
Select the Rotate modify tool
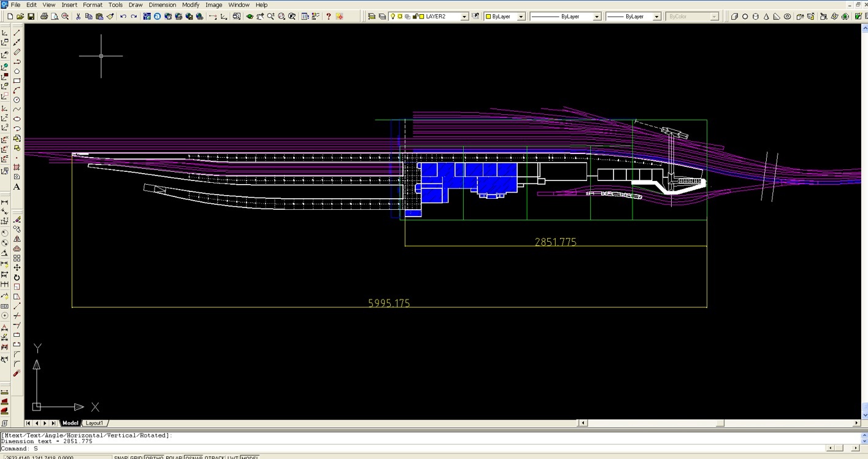pos(17,277)
